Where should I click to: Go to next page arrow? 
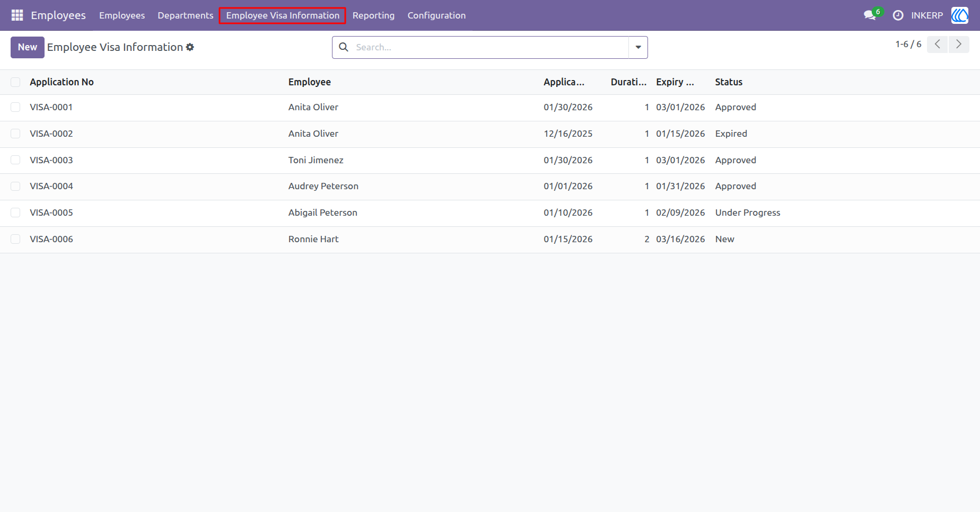tap(959, 45)
